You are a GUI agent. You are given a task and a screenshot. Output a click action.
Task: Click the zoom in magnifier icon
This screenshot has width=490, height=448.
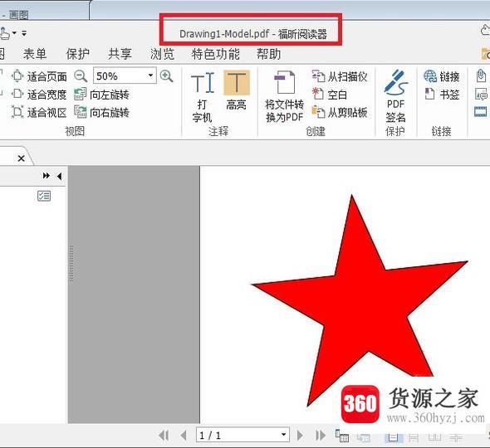click(166, 76)
